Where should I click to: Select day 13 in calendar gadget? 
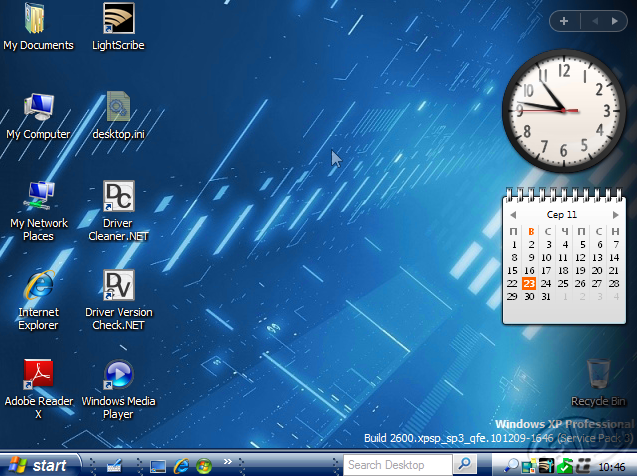[597, 257]
